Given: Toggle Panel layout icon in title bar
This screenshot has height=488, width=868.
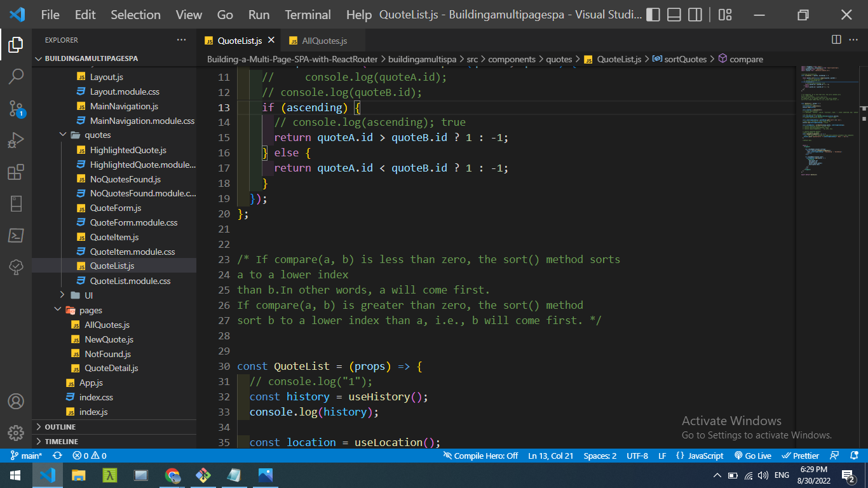Looking at the screenshot, I should pyautogui.click(x=674, y=15).
